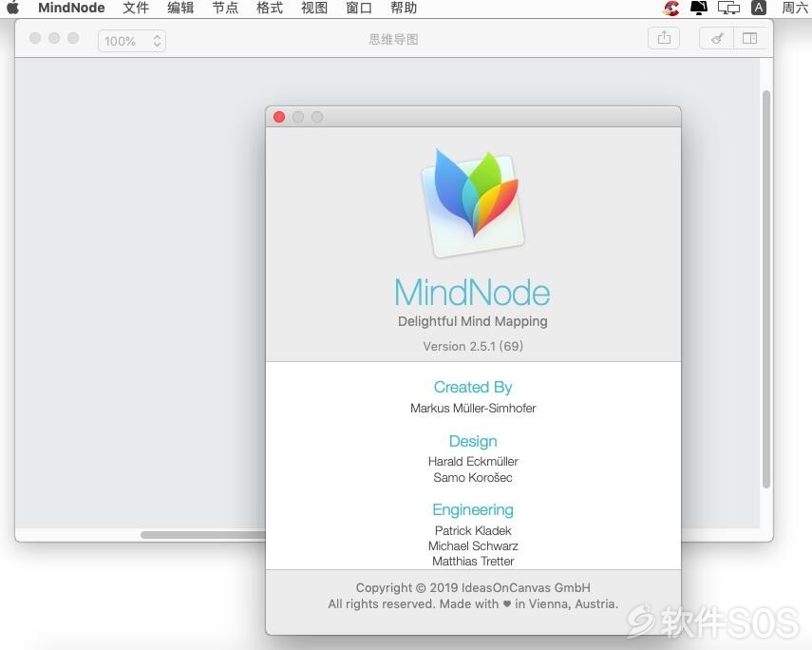Click the 周六 date in menu bar
Screen dimensions: 812x650
point(794,8)
